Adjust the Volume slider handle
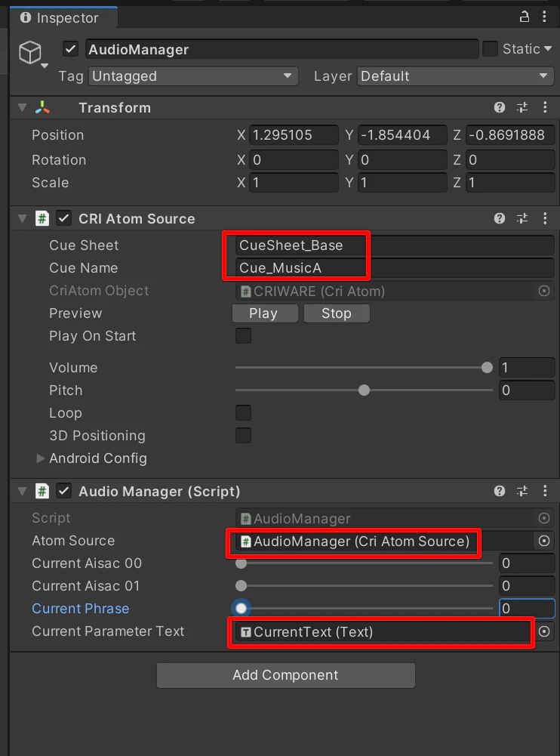Viewport: 560px width, 756px height. (487, 367)
